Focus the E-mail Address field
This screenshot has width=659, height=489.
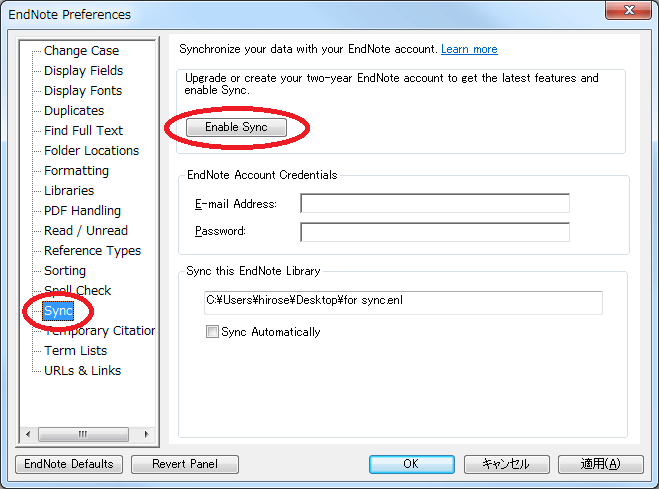(x=435, y=204)
